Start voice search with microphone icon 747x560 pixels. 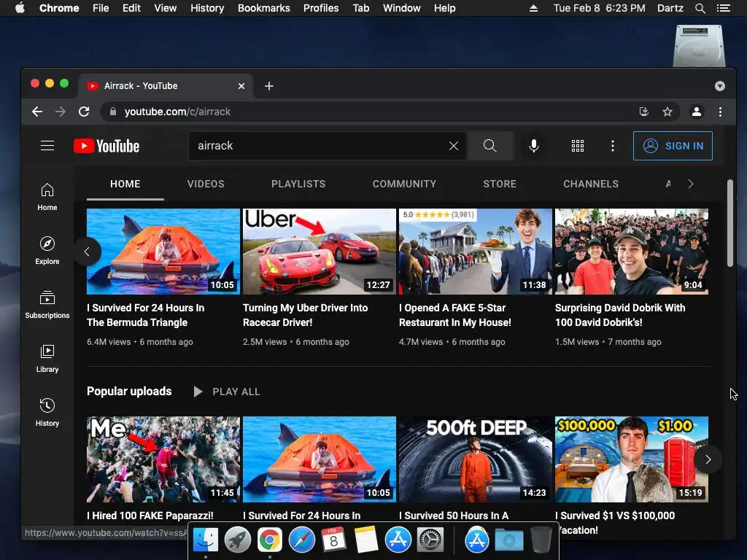pyautogui.click(x=533, y=146)
